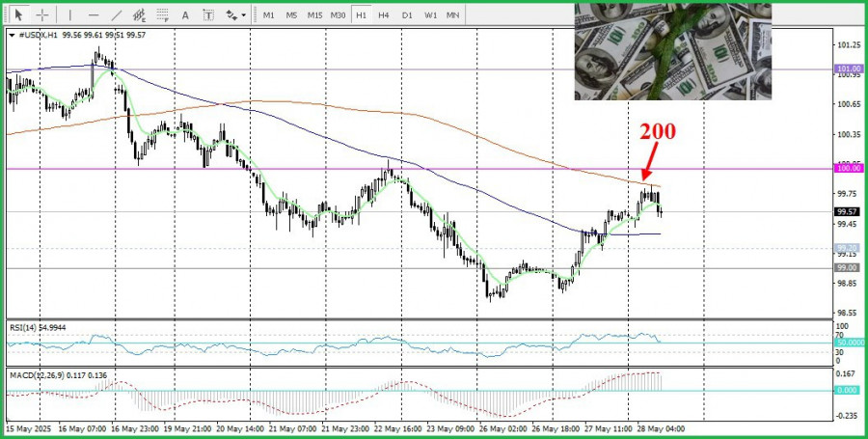Open the arrows and shapes dropdown
Screen dimensions: 868x439
click(x=236, y=14)
